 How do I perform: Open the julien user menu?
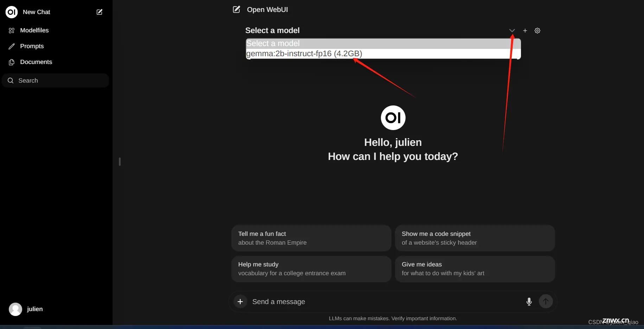coord(56,309)
